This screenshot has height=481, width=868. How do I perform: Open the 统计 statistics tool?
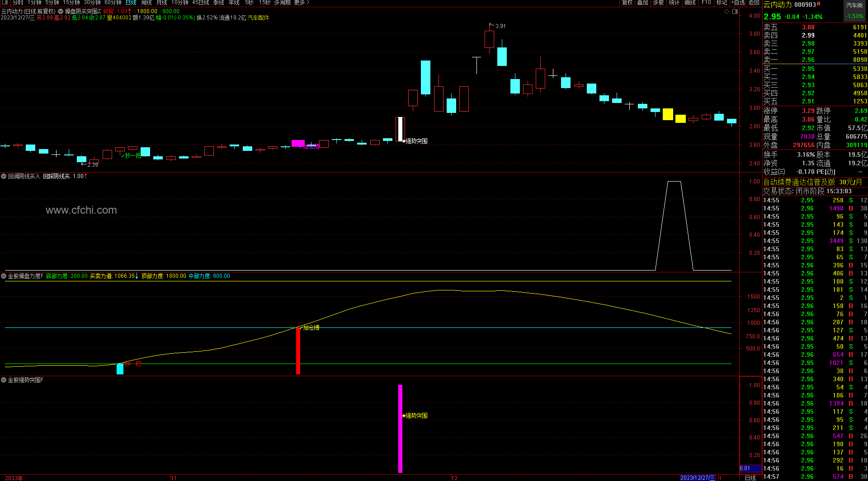click(674, 3)
